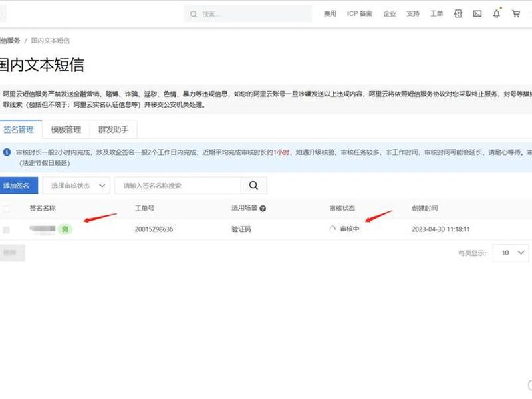This screenshot has height=399, width=532.
Task: Open the 选择审核状态 dropdown
Action: 76,186
